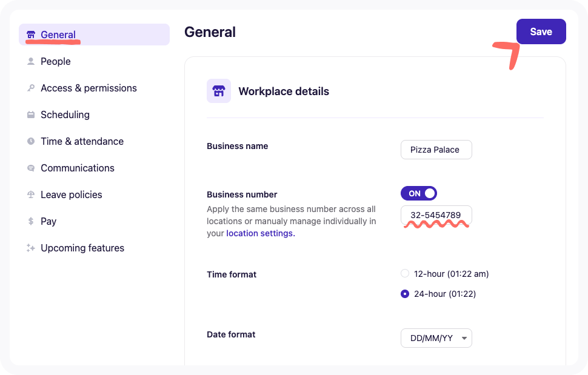
Task: Navigate to Leave policies settings
Action: [x=72, y=194]
